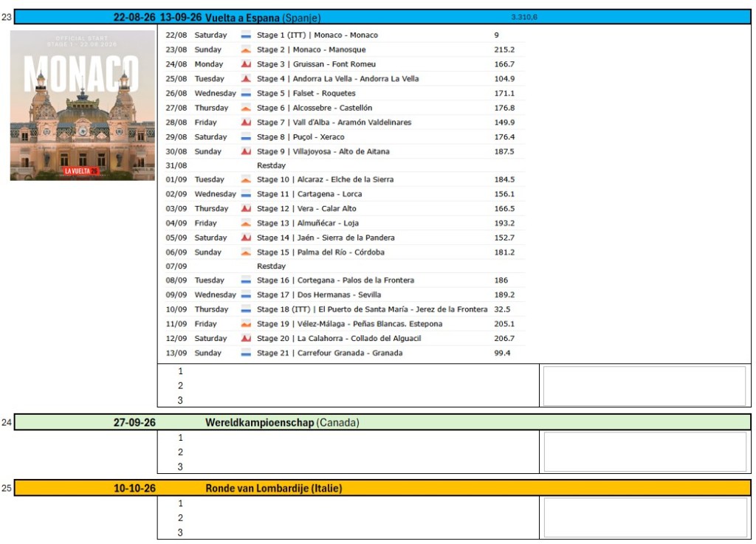Click the flat-stage icon for Stage 21 Granada
The width and height of the screenshot is (756, 544).
[x=246, y=353]
